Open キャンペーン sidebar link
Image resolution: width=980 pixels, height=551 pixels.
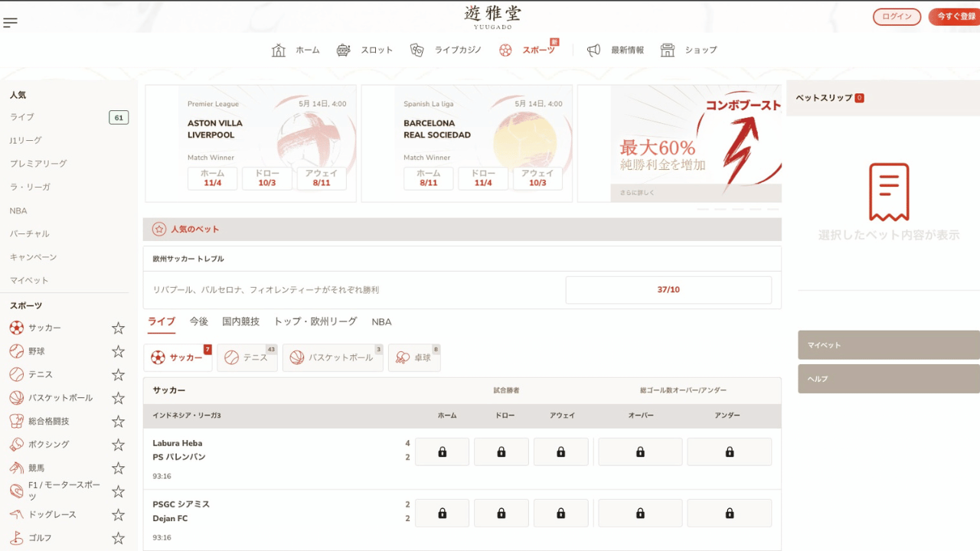(x=33, y=257)
